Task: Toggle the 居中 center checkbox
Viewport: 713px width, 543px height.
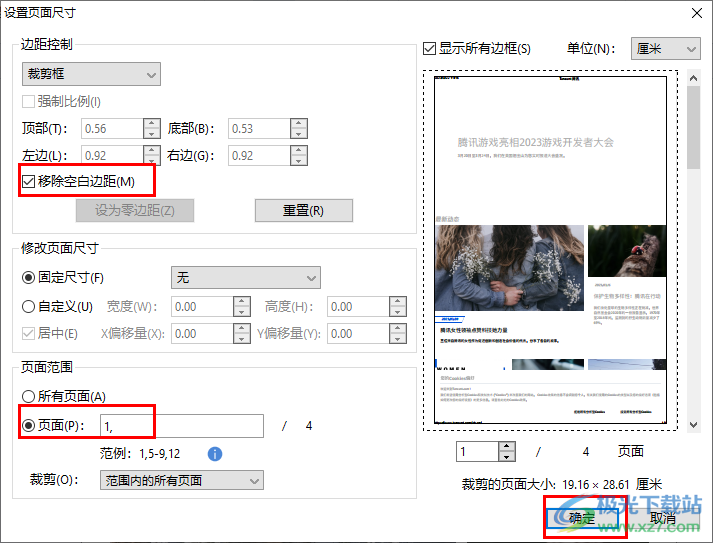Action: click(28, 333)
